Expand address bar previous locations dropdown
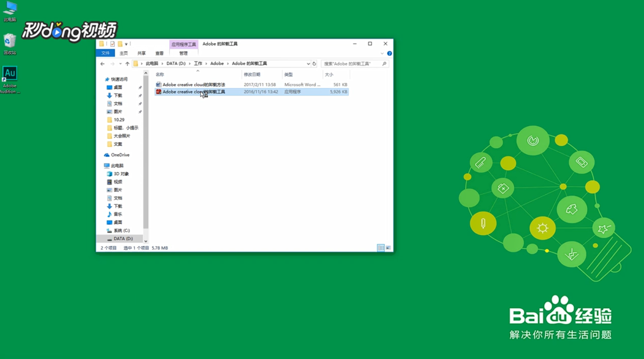644x359 pixels. point(308,64)
